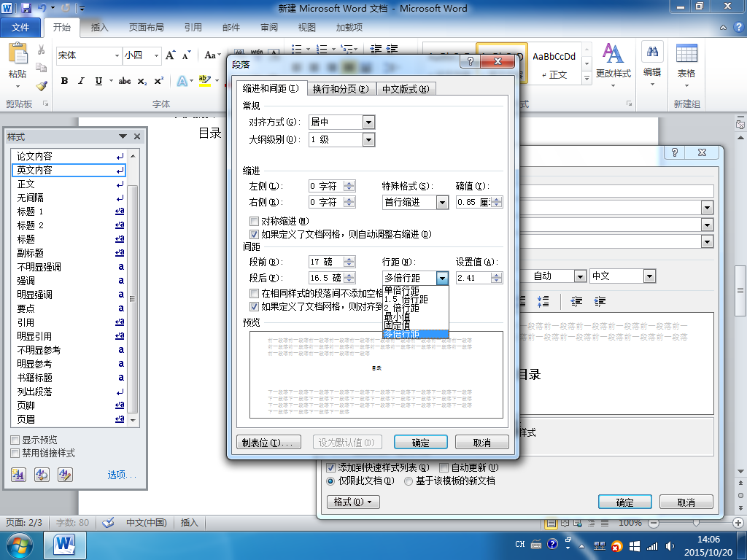The height and width of the screenshot is (560, 747).
Task: Click the 选项... link in the 样式 pane
Action: [122, 475]
